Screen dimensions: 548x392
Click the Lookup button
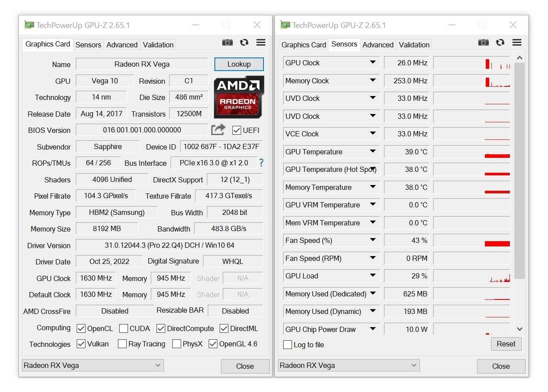[x=239, y=64]
